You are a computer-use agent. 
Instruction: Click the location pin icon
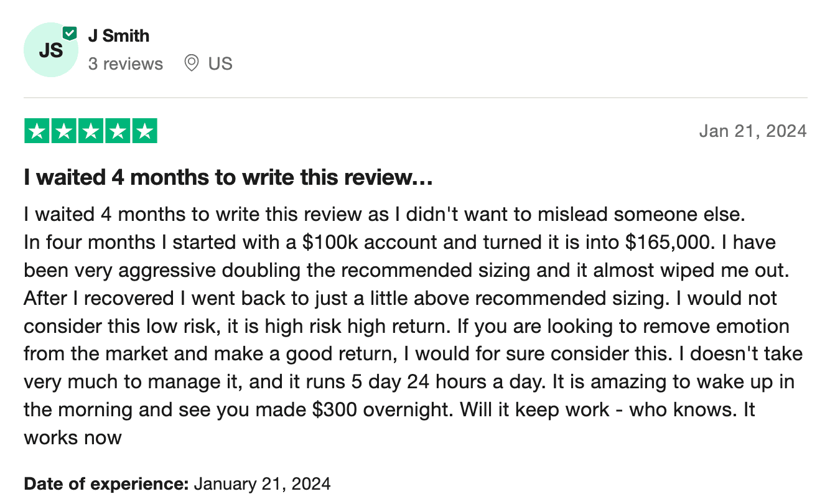tap(192, 63)
